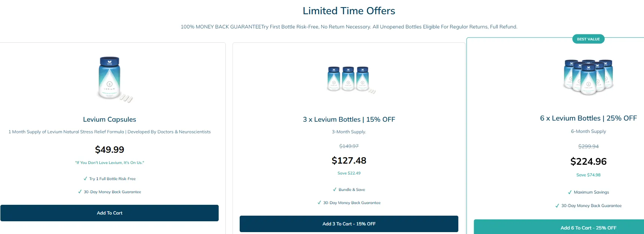
Task: Click checkmark icon next to Bundle & Save
Action: click(x=335, y=189)
